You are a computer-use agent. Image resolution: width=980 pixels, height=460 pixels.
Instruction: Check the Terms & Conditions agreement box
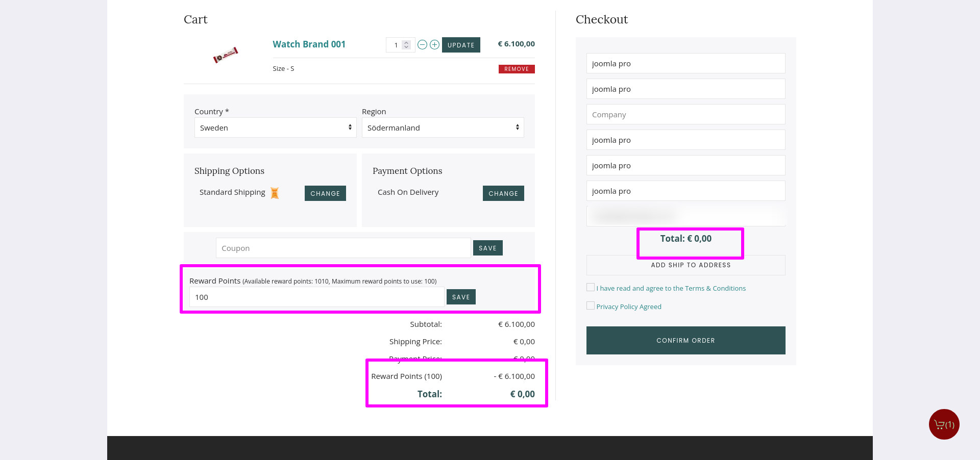(x=591, y=288)
